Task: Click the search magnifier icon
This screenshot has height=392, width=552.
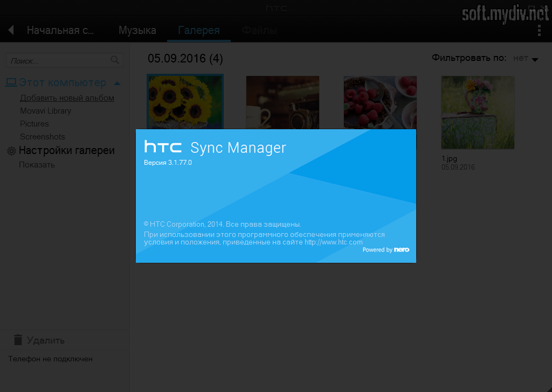Action: (115, 60)
